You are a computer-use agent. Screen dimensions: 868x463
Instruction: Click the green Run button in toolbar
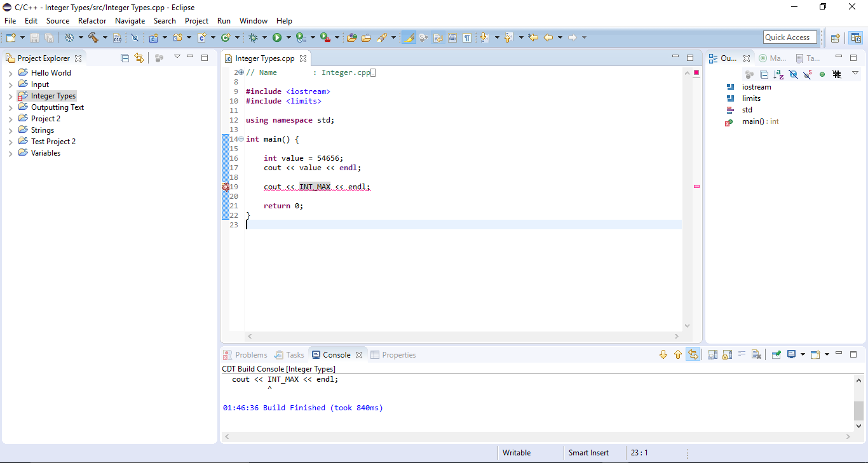277,38
